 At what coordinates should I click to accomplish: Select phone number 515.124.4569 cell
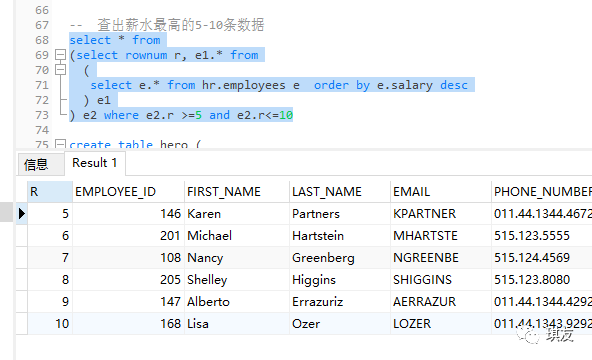point(542,258)
